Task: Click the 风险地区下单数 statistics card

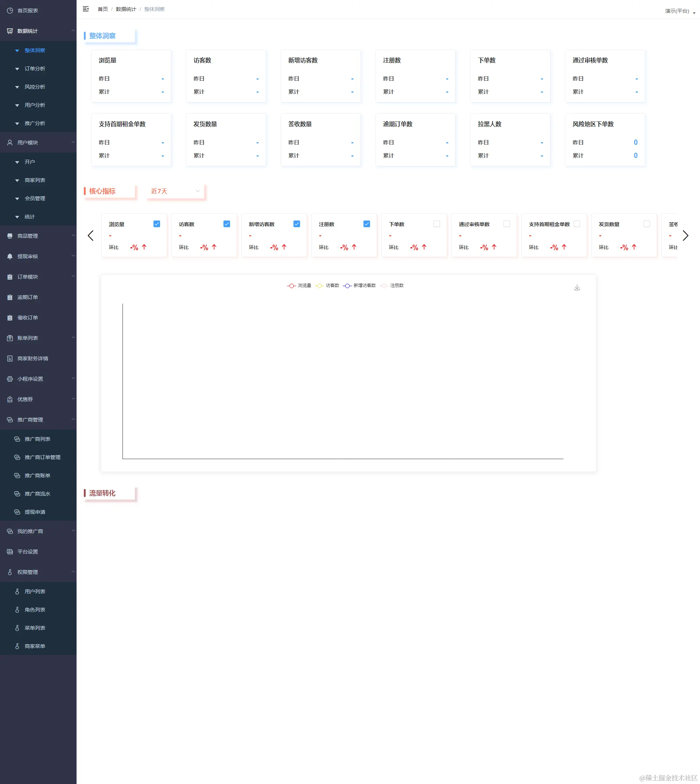Action: click(x=604, y=140)
